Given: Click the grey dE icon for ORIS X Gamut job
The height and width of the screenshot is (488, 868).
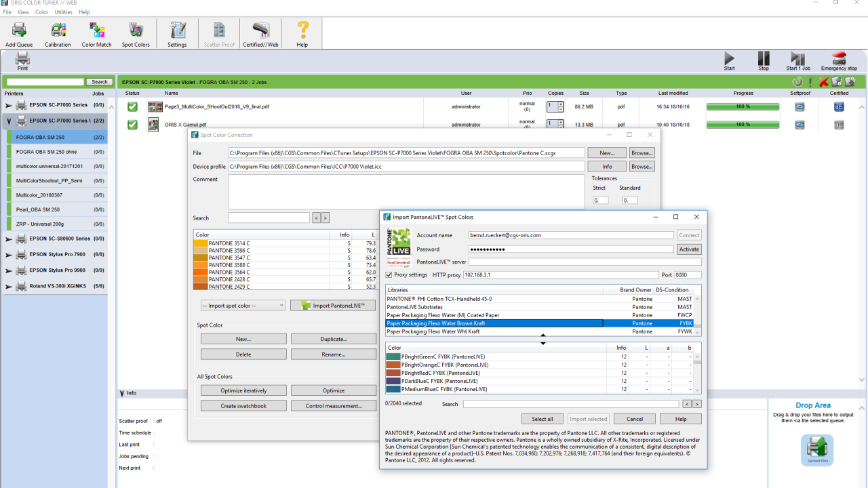Looking at the screenshot, I should click(x=839, y=125).
